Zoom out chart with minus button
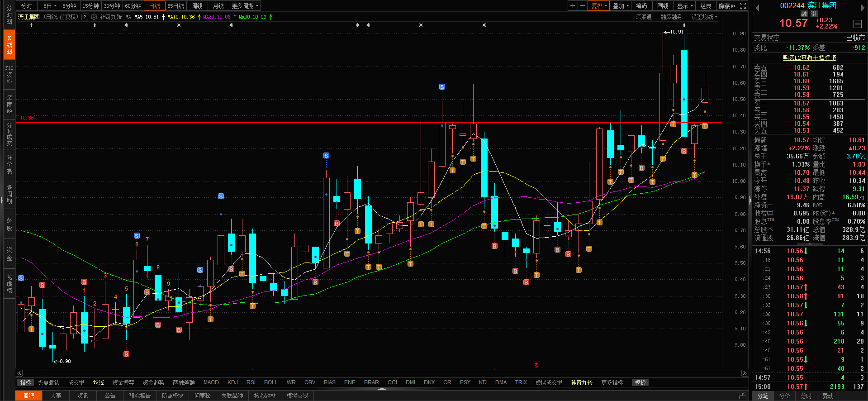Viewport: 868px width, 401px height. [583, 6]
